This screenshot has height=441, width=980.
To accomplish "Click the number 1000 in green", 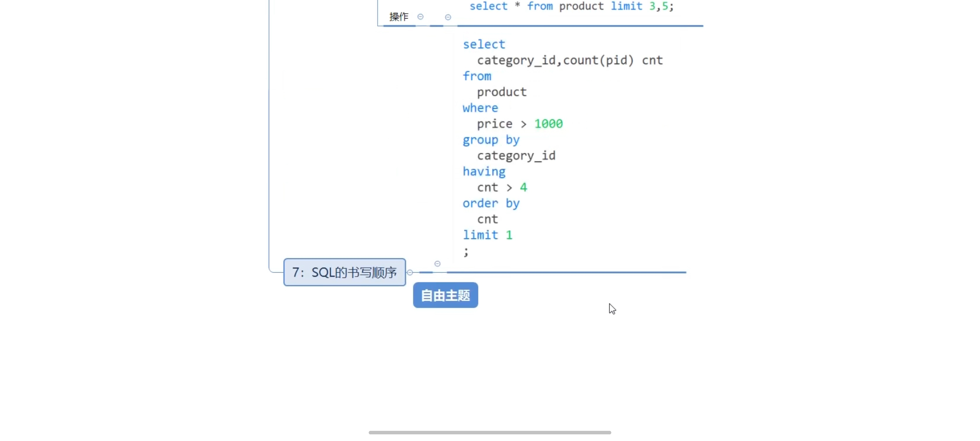I will [x=548, y=124].
